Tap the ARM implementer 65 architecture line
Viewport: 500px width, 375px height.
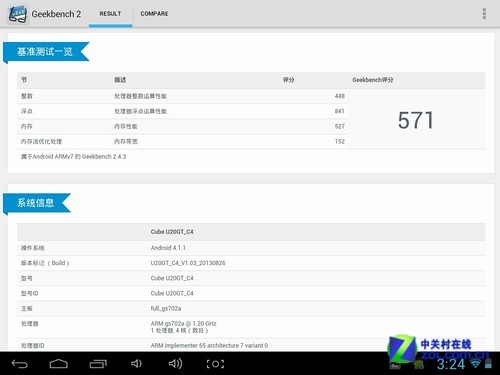pyautogui.click(x=209, y=345)
